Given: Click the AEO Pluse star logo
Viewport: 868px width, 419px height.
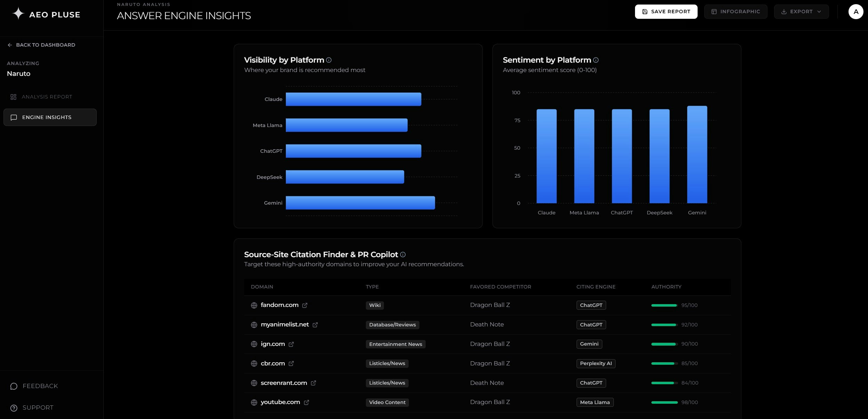Looking at the screenshot, I should tap(18, 14).
